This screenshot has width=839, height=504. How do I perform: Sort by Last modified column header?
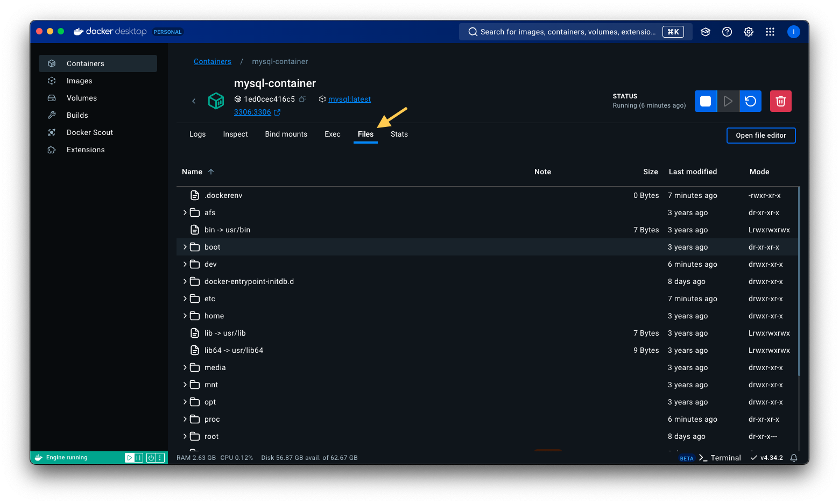(693, 172)
